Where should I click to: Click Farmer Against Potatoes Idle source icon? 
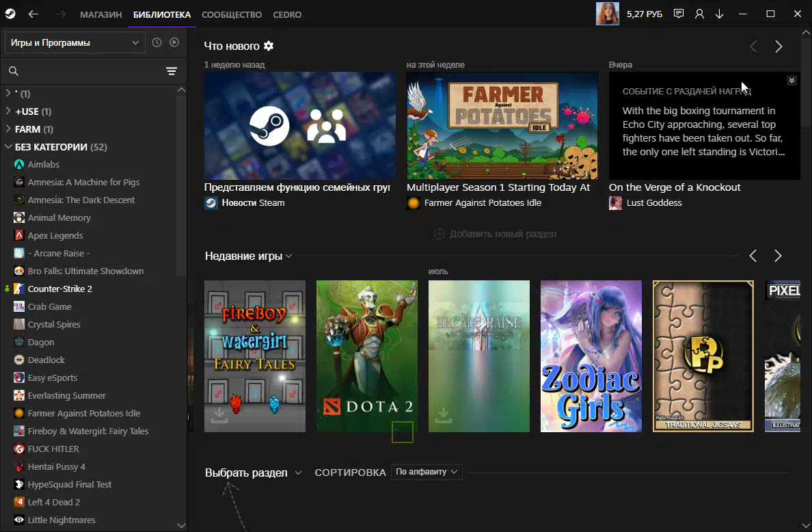pyautogui.click(x=414, y=203)
